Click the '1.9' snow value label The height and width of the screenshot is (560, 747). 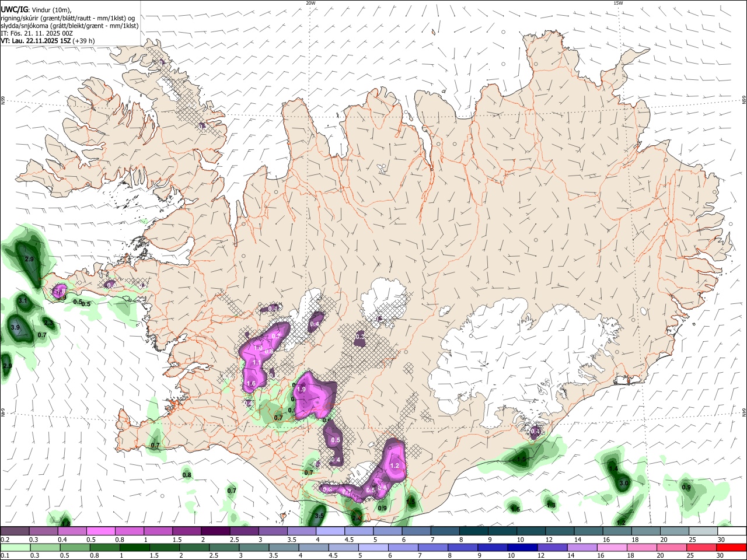point(302,390)
